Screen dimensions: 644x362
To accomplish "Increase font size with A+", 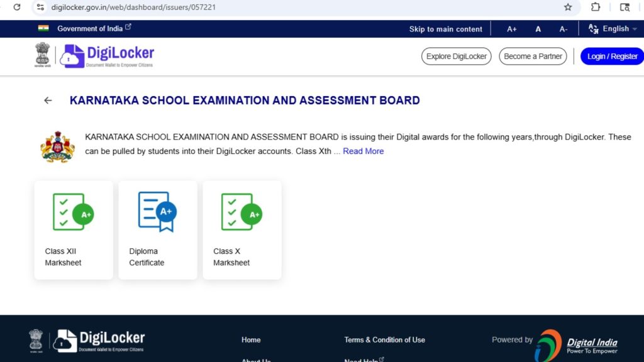I will (511, 28).
